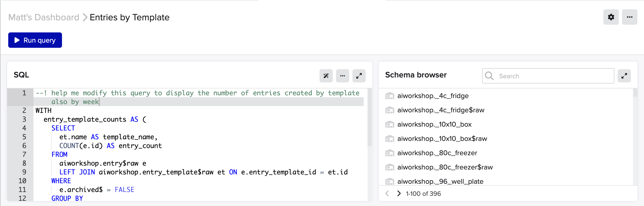Click GROUP BY on line 12
Viewport: 644px width, 206px height.
coord(67,198)
